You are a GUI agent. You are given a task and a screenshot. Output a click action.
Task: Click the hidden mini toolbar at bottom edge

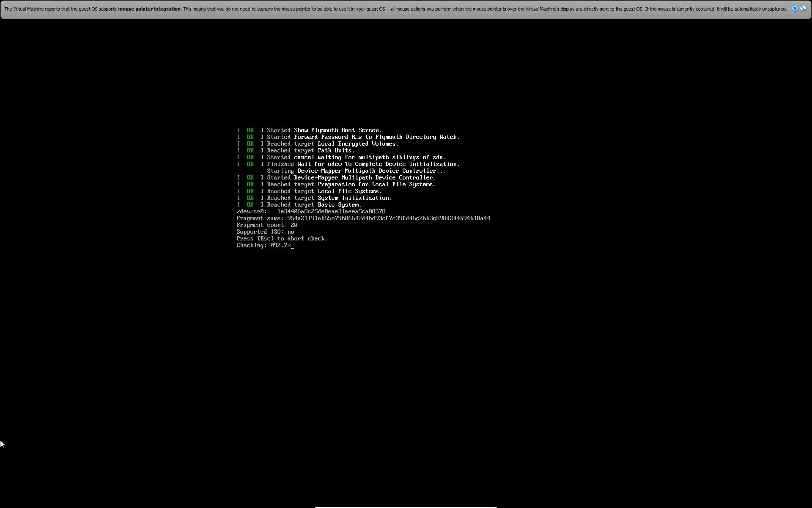click(406, 507)
